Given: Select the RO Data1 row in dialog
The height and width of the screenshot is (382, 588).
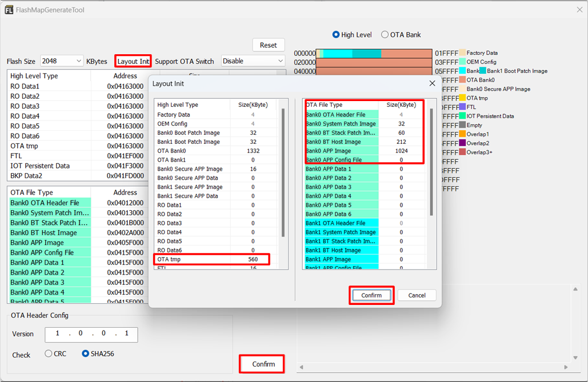Looking at the screenshot, I should tap(216, 205).
